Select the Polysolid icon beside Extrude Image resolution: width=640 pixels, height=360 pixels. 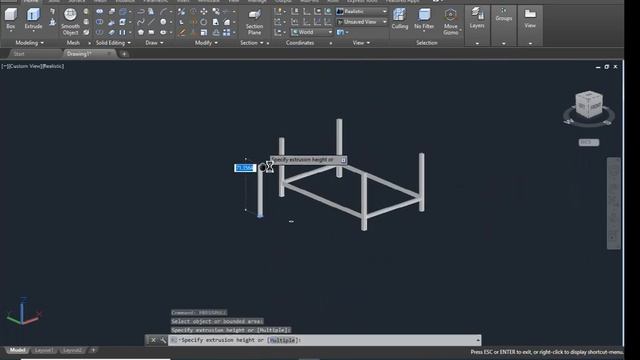[x=52, y=11]
